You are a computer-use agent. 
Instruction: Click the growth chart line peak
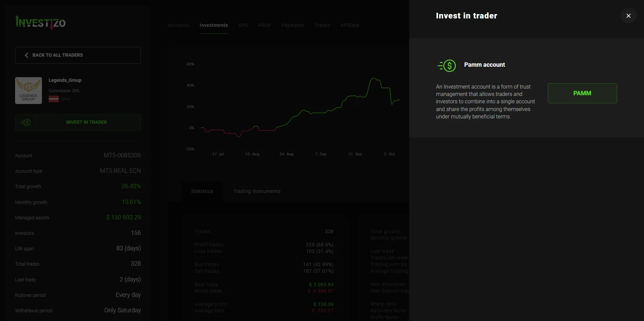[373, 79]
